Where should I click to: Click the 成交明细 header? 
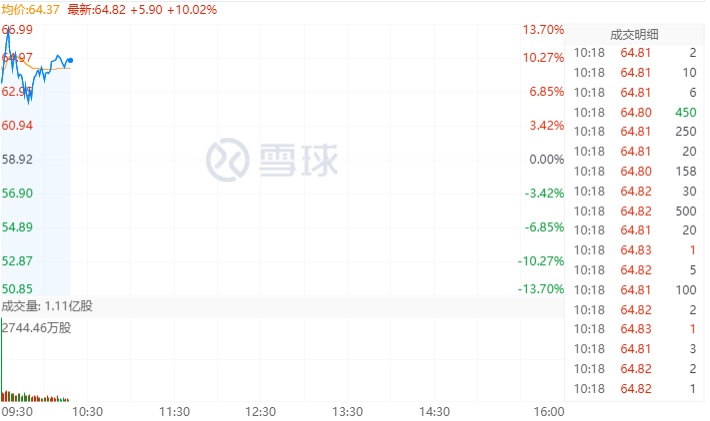(x=634, y=34)
